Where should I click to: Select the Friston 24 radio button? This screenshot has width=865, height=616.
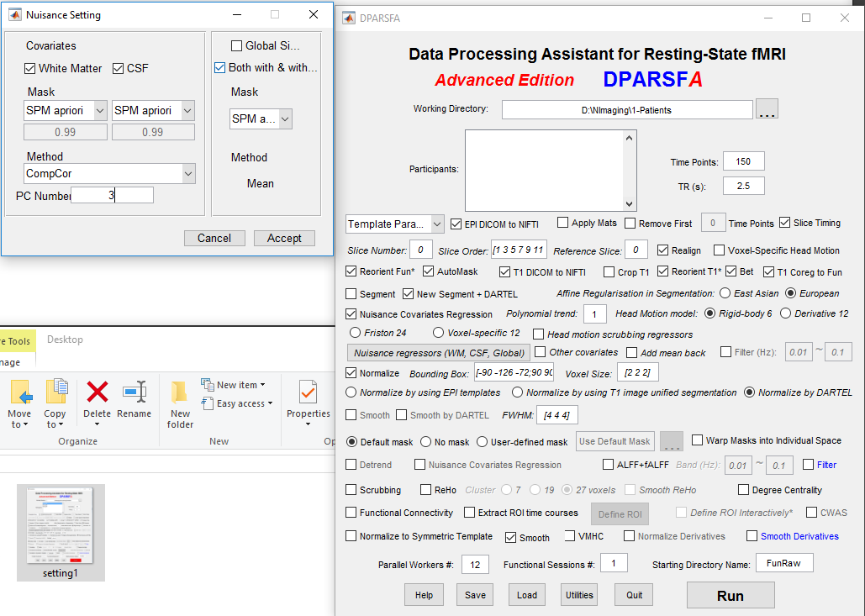pos(356,333)
